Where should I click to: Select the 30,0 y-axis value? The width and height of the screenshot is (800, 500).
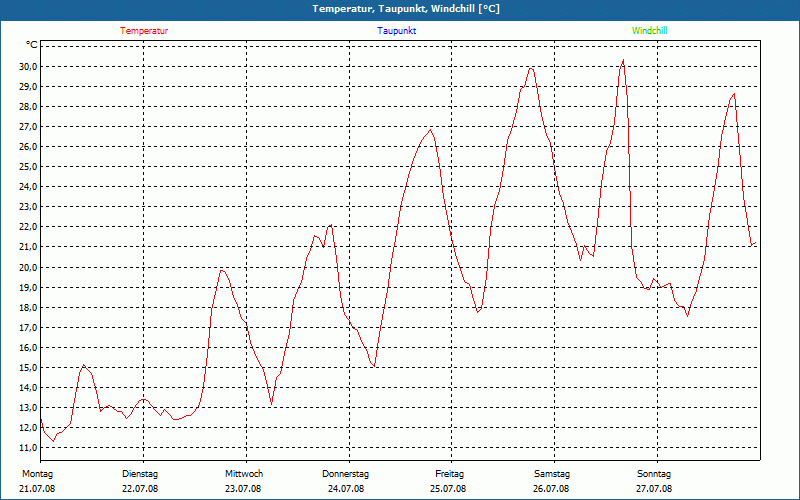(x=28, y=66)
